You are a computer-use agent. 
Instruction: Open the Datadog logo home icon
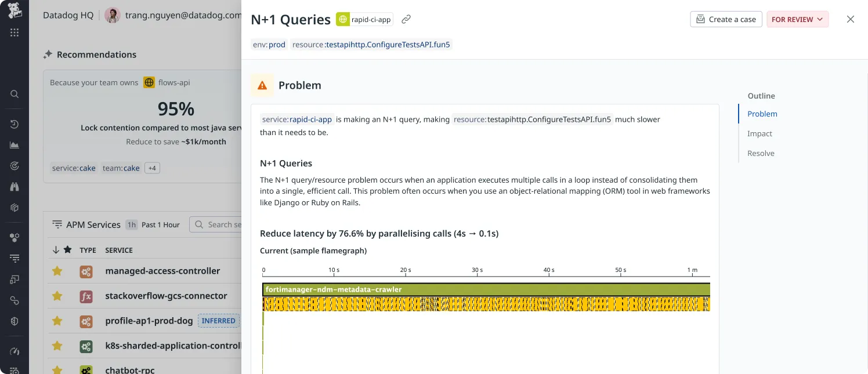pyautogui.click(x=15, y=10)
